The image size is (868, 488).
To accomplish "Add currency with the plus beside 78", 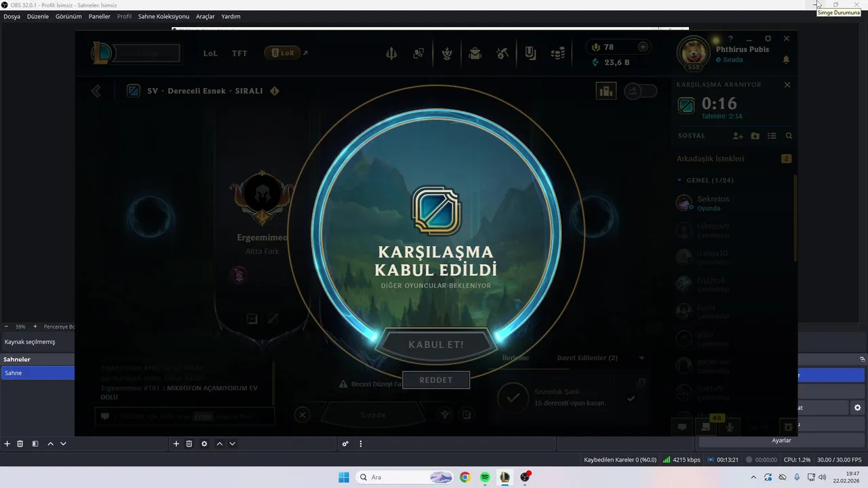I will tap(643, 47).
